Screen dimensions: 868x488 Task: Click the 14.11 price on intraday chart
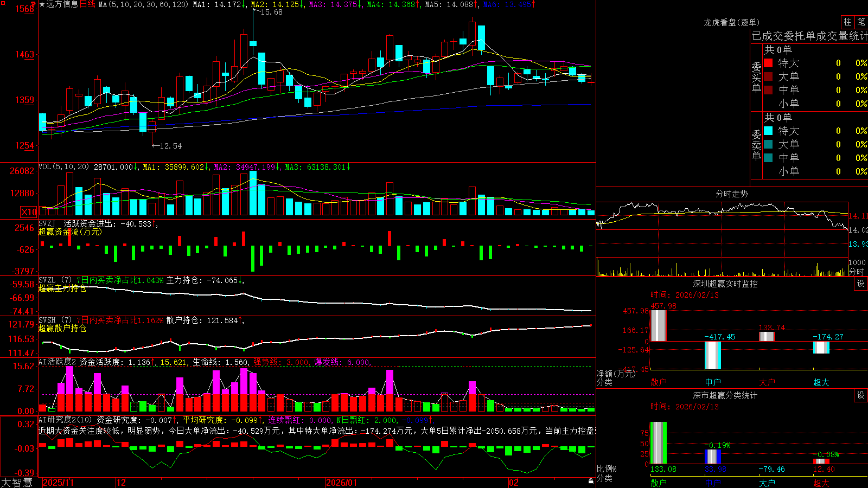tap(858, 216)
